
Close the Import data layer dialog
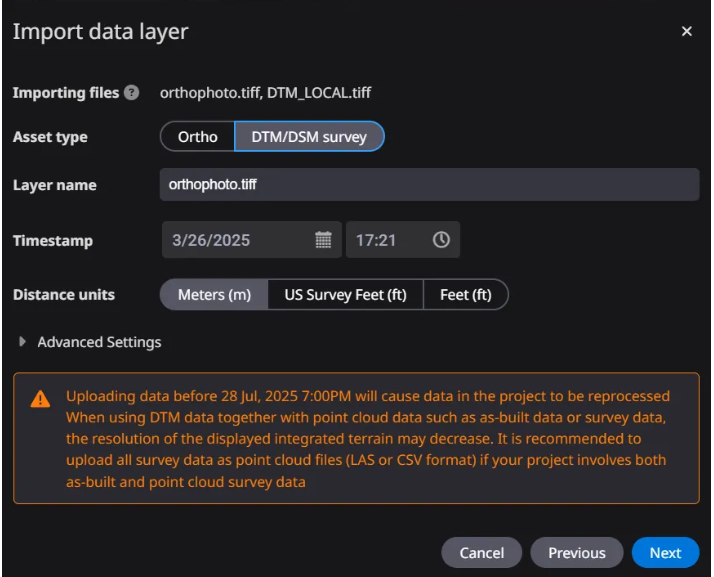coord(686,32)
